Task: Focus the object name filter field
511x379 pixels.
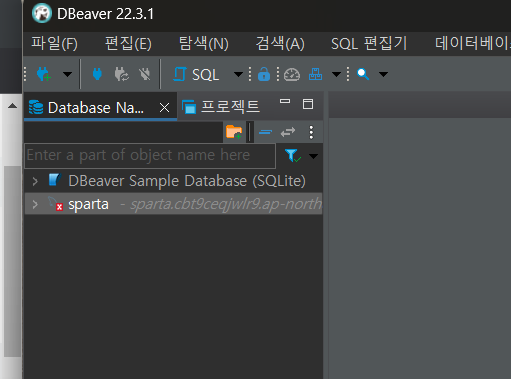Action: (x=150, y=156)
